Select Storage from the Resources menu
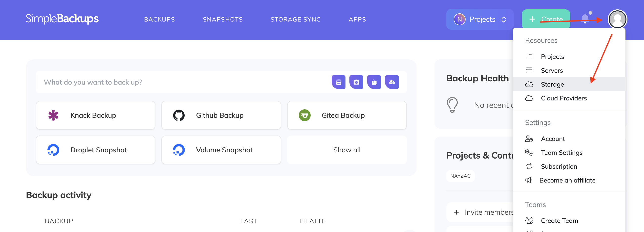This screenshot has height=232, width=644. click(x=552, y=84)
